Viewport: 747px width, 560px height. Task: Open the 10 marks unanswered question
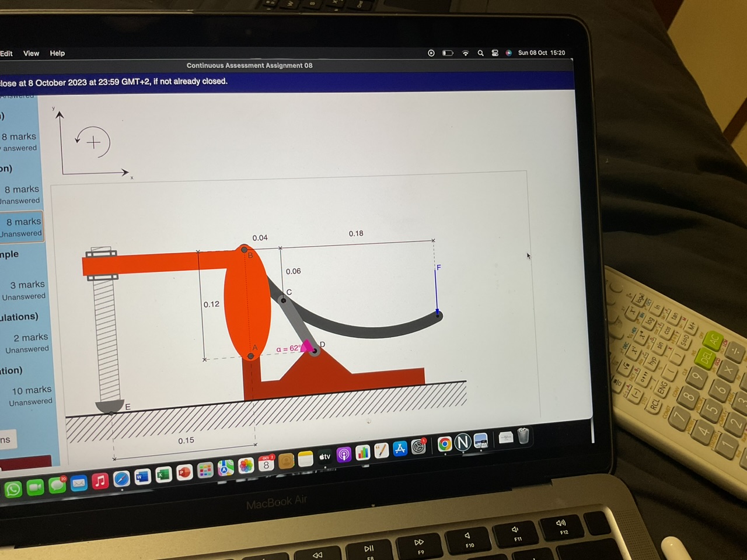point(29,395)
